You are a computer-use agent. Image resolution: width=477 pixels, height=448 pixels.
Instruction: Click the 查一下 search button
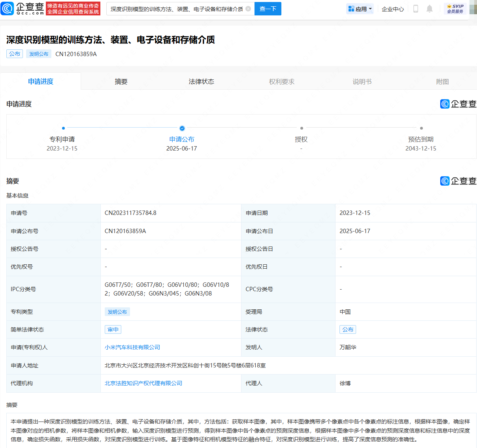[x=268, y=9]
